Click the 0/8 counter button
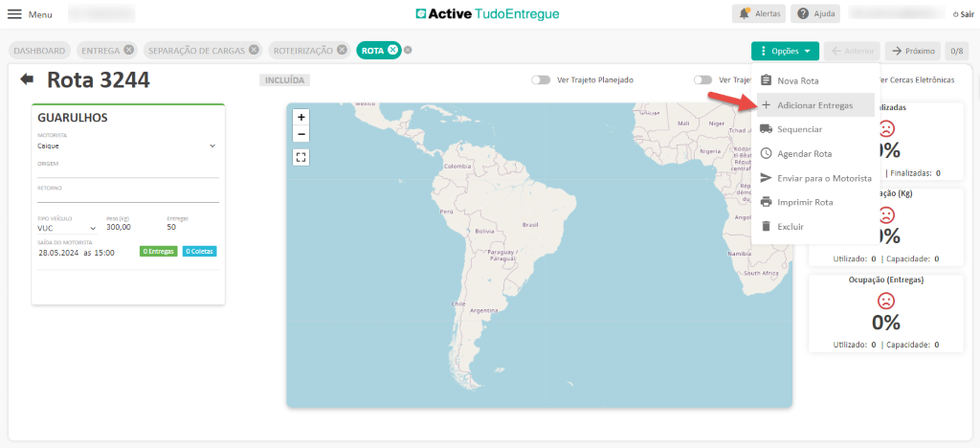 (957, 52)
